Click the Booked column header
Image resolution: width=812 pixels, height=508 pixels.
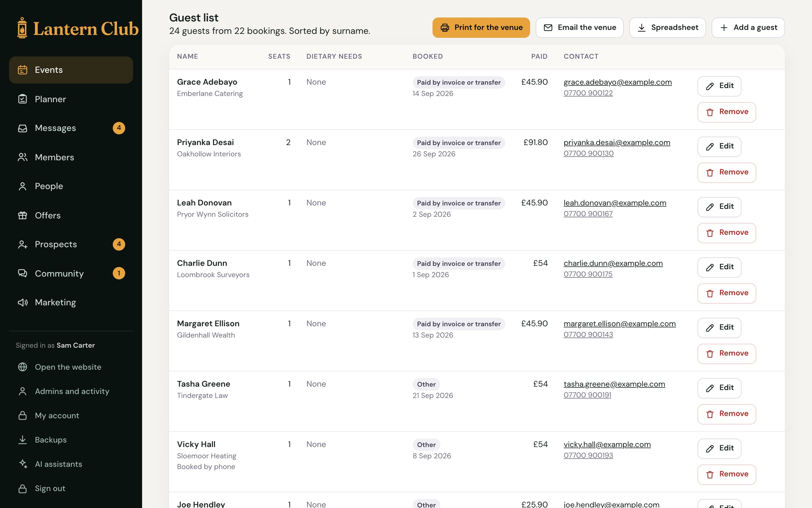[427, 56]
